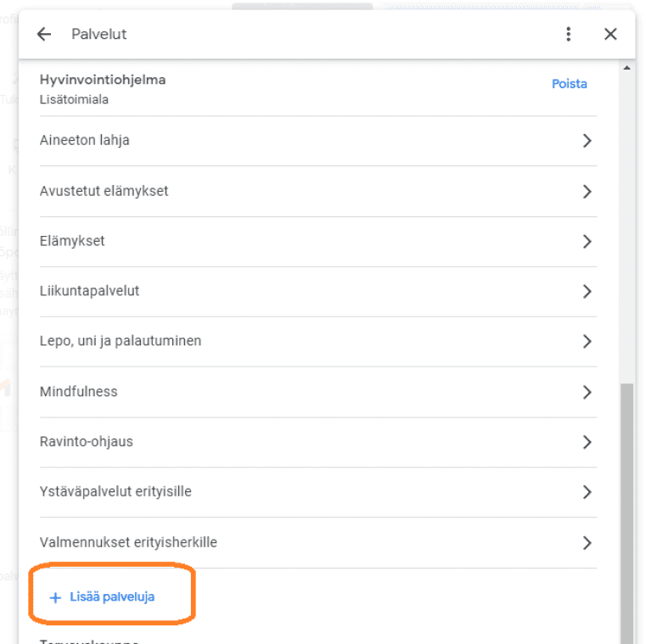Select the Liikuntapalvelut service entry
Screen dimensions: 651x644
(x=89, y=291)
